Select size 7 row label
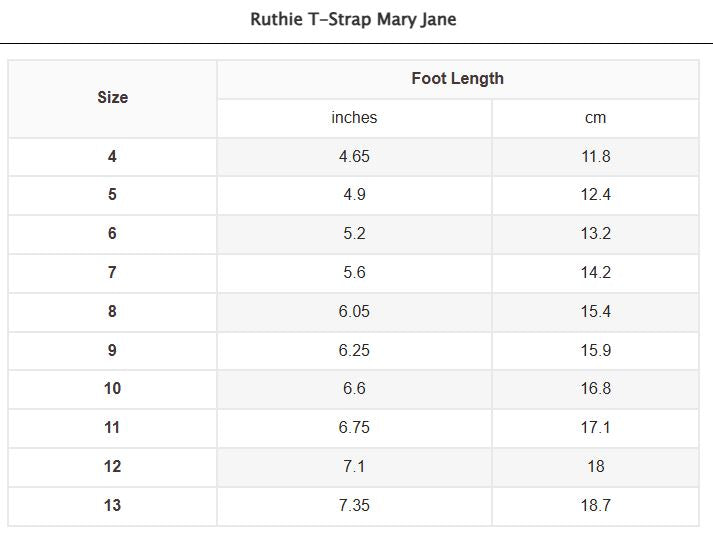 112,273
